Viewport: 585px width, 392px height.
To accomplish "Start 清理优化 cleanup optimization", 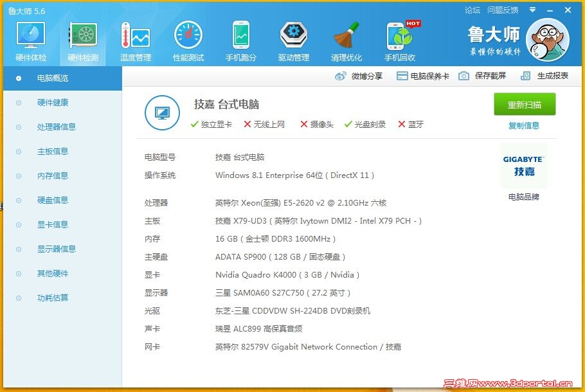I will click(346, 40).
